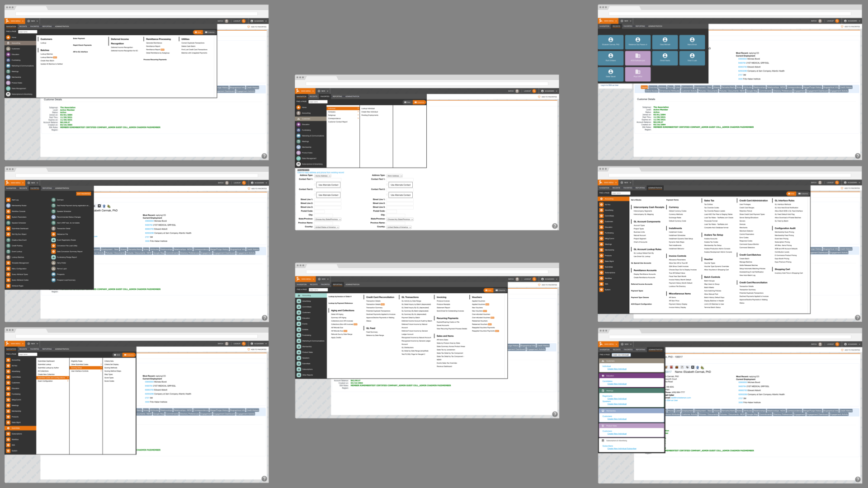Open Ruth Childers tile in Recents window
Screen dimensions: 868x488
[x=611, y=57]
